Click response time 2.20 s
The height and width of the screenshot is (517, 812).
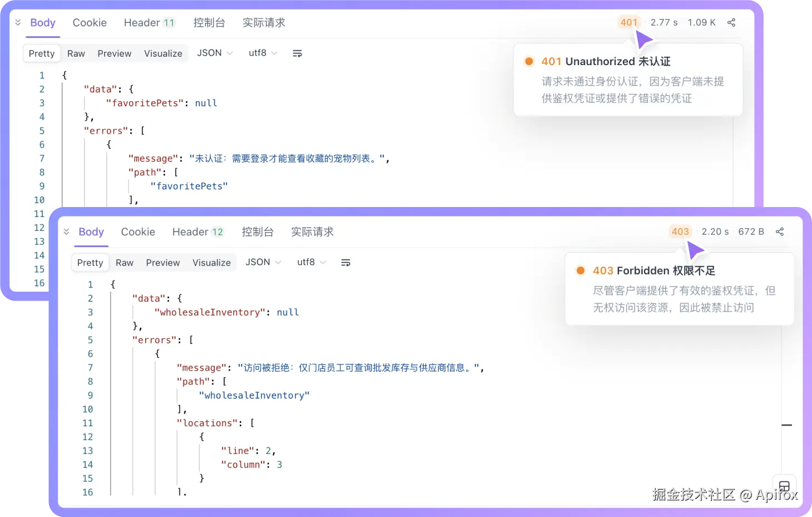click(715, 232)
